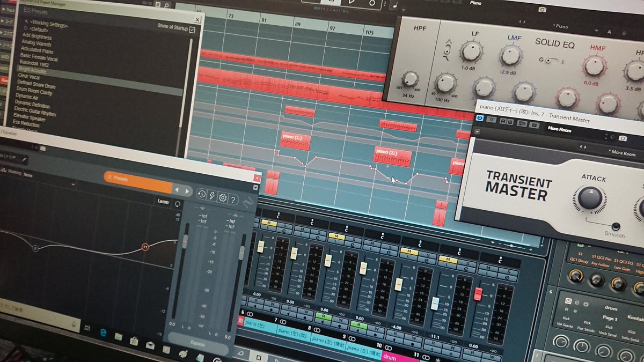Click the Solid EQ HPF frequency knob

pos(410,79)
